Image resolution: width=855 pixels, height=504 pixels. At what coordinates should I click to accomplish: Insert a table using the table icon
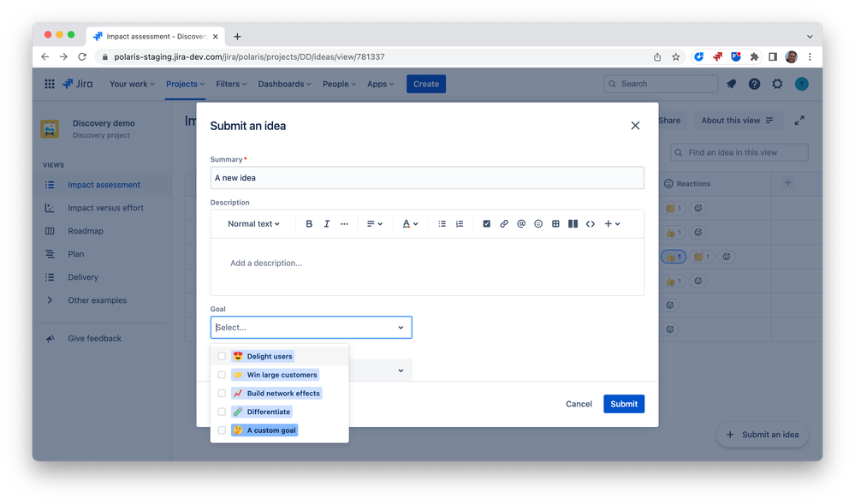tap(555, 223)
